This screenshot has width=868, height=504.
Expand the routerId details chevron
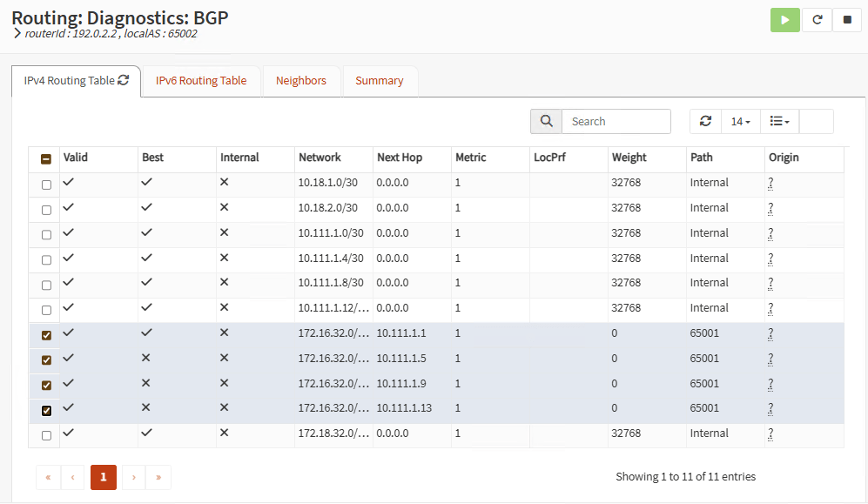click(17, 33)
